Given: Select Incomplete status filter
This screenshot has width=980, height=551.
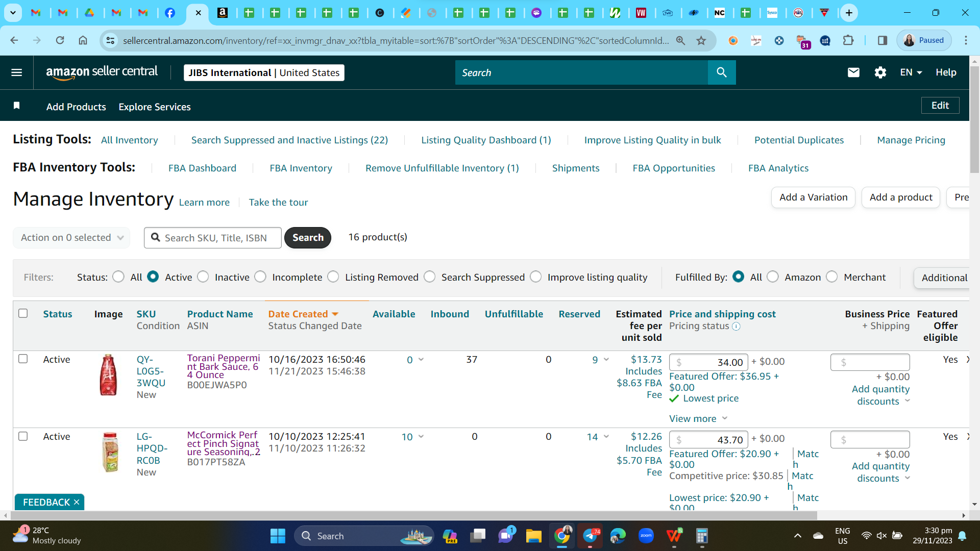Looking at the screenshot, I should click(260, 277).
